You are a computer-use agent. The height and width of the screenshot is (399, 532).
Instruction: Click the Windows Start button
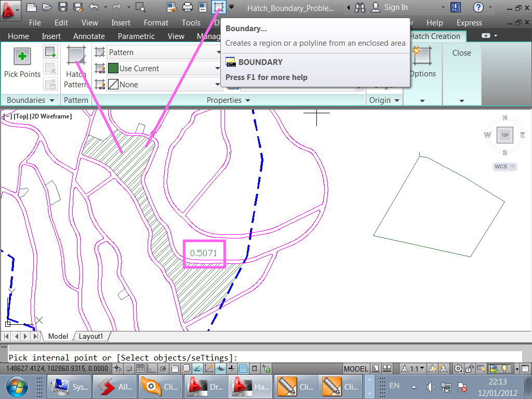[16, 387]
